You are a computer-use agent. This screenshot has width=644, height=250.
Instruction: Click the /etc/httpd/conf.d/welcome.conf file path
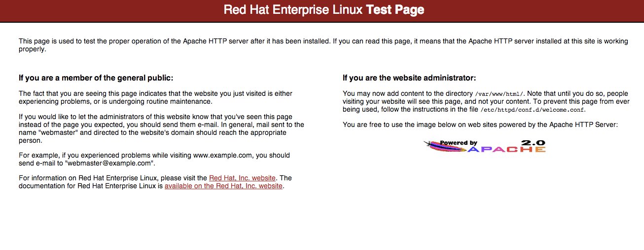(x=533, y=110)
